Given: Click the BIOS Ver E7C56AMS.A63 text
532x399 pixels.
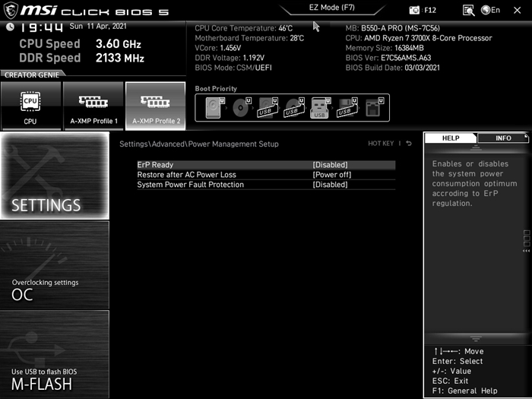Looking at the screenshot, I should (x=388, y=58).
